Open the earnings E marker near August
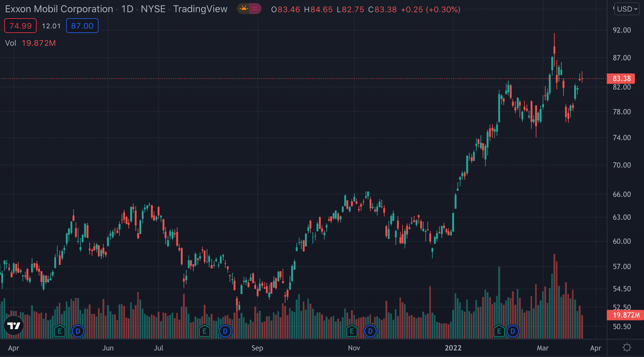This screenshot has width=644, height=357. 204,331
